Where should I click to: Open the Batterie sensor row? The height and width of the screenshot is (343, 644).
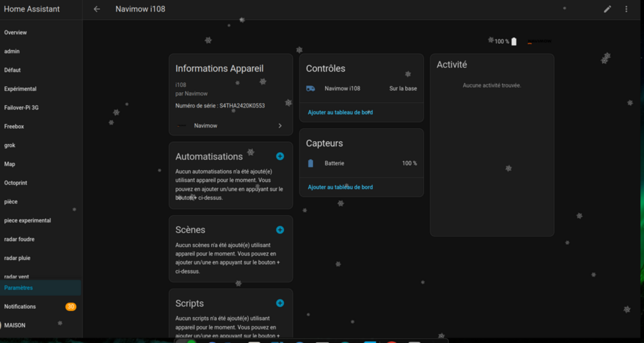tap(361, 163)
